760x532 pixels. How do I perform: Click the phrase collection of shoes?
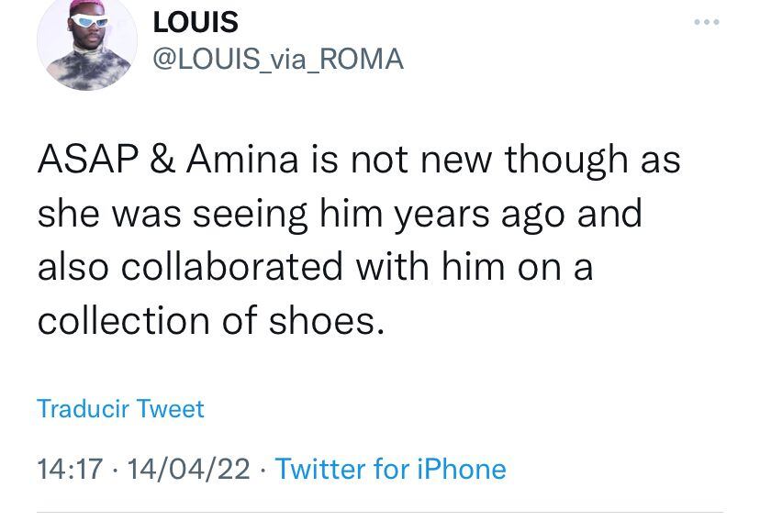pyautogui.click(x=211, y=321)
